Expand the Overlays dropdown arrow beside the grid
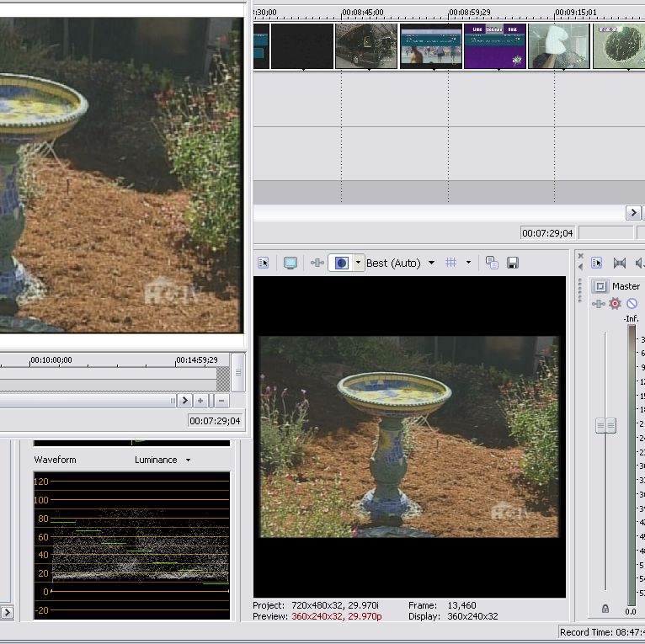645x644 pixels. coord(468,263)
